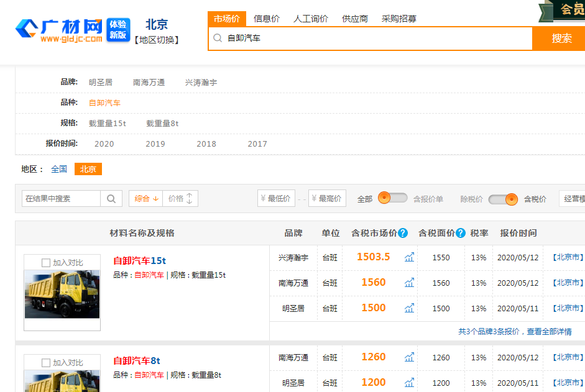Click the price 1503.5
This screenshot has width=585, height=392.
(373, 257)
